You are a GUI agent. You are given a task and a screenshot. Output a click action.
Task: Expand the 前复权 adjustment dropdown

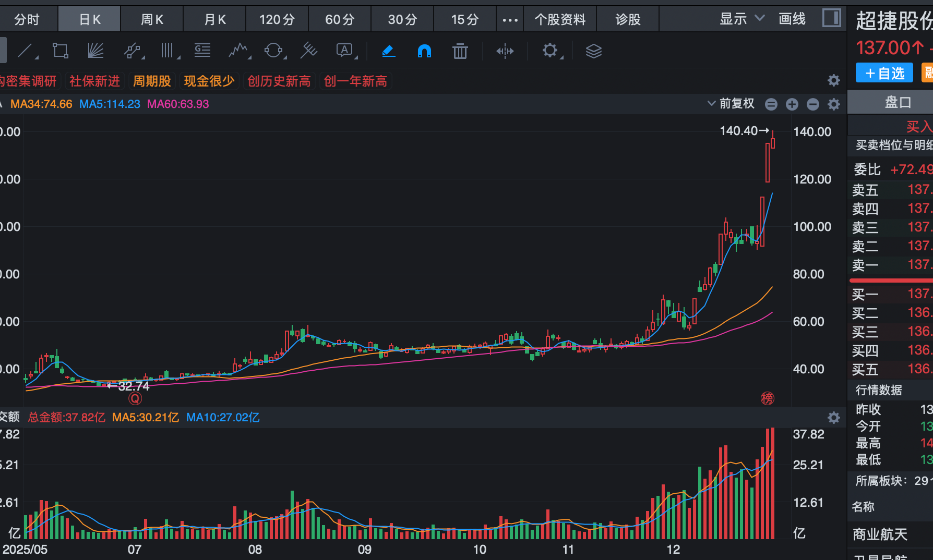731,104
